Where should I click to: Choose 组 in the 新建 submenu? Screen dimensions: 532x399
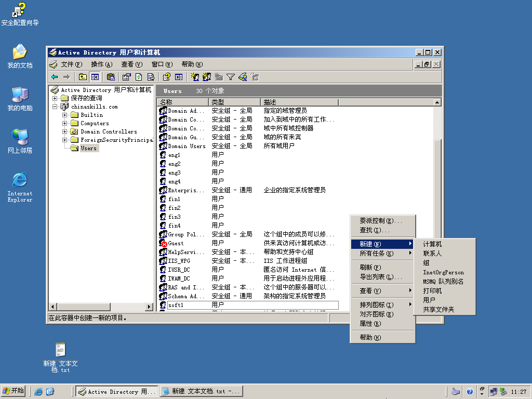point(445,263)
